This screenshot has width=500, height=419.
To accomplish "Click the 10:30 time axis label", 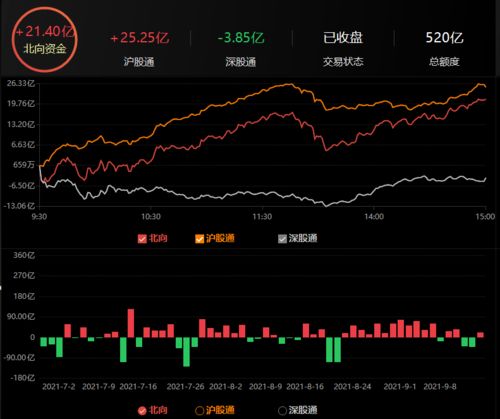I will click(151, 217).
